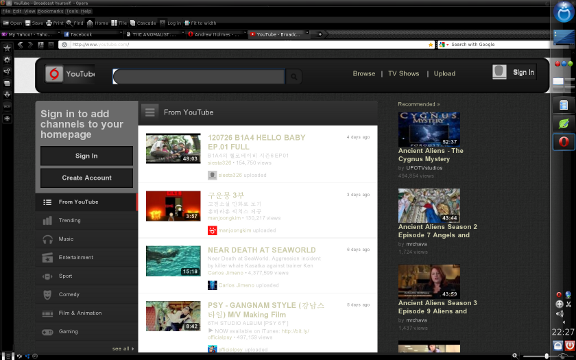Cascade windows using the Cascade button

[x=143, y=23]
